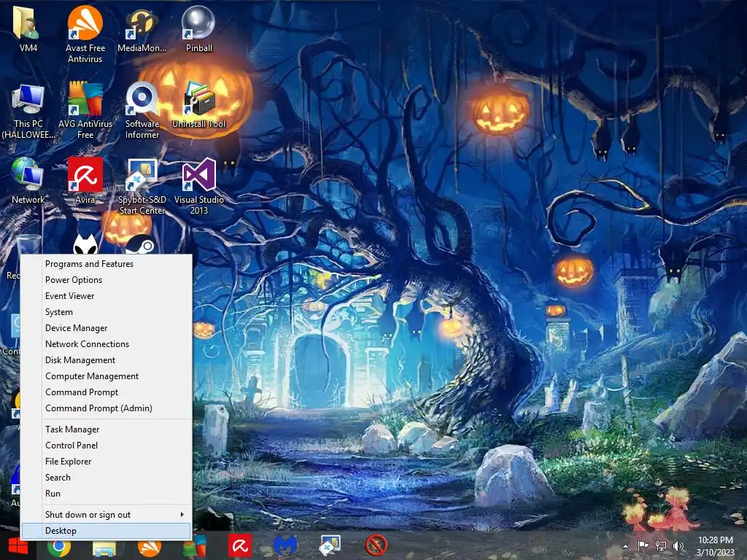
Task: Select Search from the menu
Action: (107, 477)
